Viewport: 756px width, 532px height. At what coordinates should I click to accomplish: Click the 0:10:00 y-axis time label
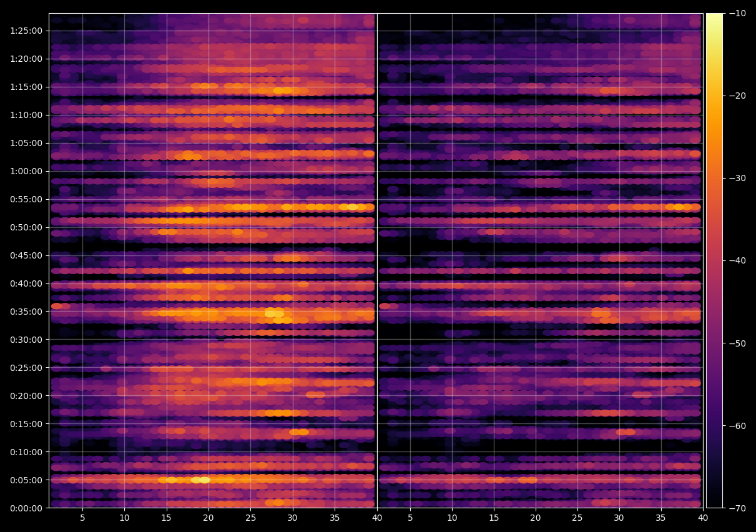(x=26, y=452)
